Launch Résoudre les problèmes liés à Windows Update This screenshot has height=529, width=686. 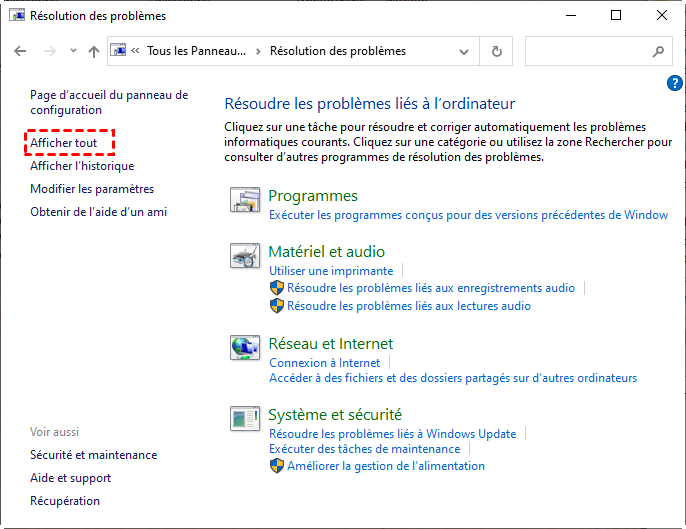[392, 434]
